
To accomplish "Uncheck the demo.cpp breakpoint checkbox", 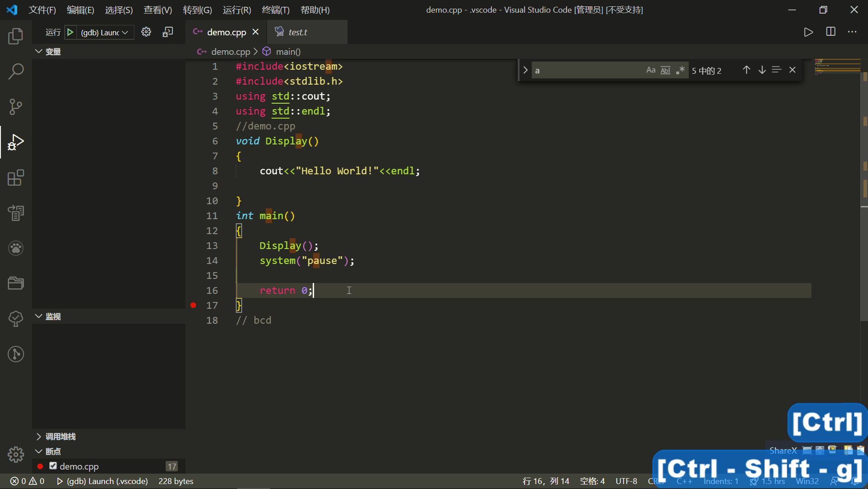I will pyautogui.click(x=53, y=466).
